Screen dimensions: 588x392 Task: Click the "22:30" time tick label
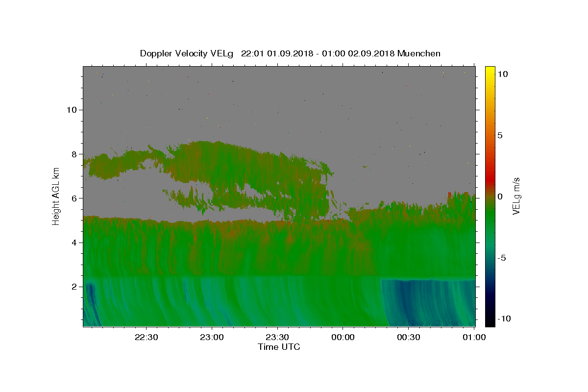[147, 338]
